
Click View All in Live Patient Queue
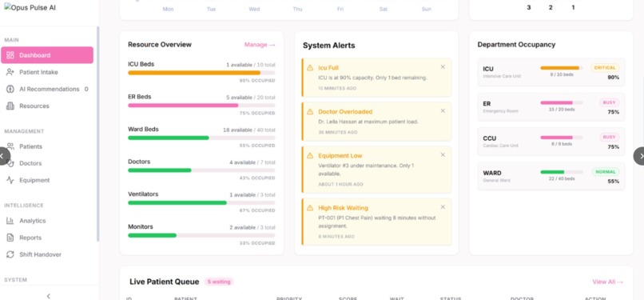click(608, 282)
